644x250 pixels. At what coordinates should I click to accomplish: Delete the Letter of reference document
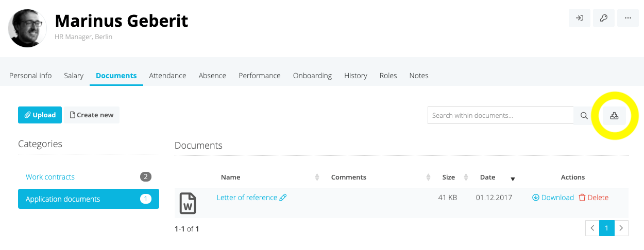click(x=594, y=198)
